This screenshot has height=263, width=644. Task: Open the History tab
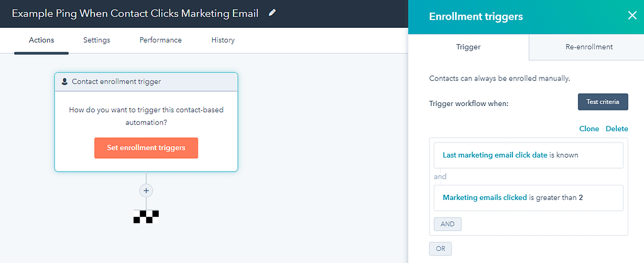coord(223,40)
